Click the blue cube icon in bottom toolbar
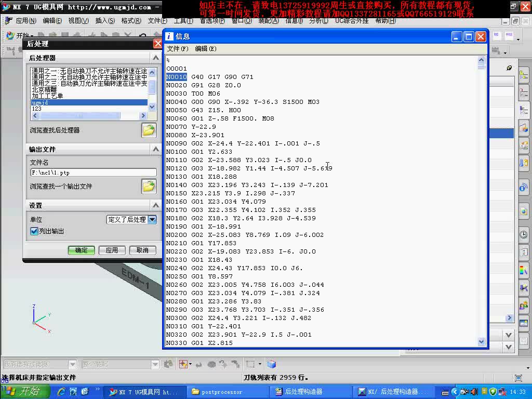532x399 pixels. click(x=271, y=364)
